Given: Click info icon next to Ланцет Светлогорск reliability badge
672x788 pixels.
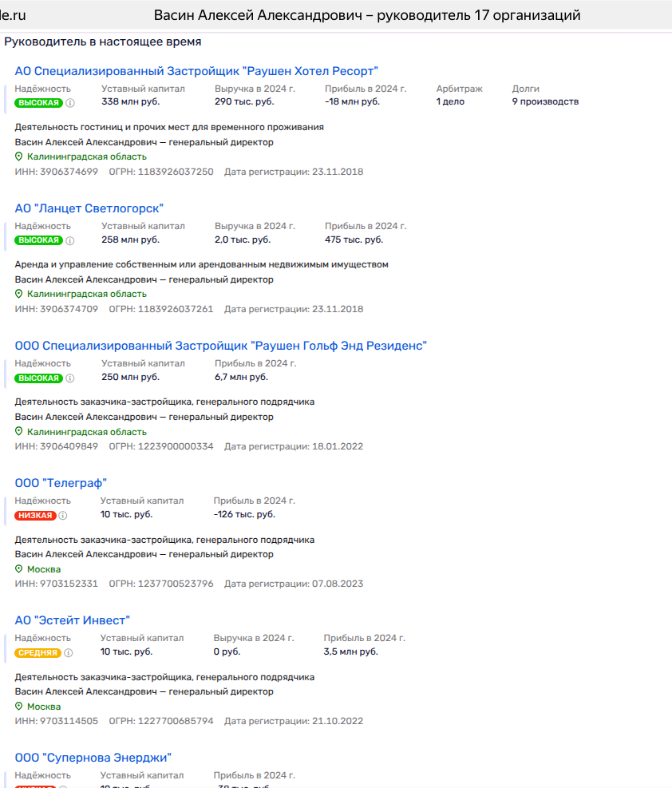Looking at the screenshot, I should tap(70, 240).
